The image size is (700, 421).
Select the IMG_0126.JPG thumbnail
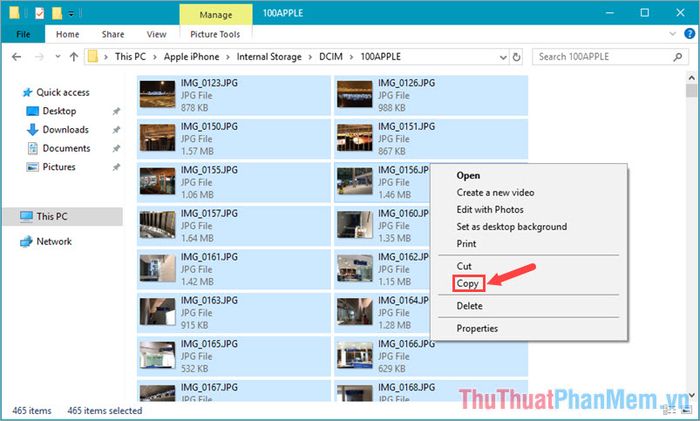(354, 94)
